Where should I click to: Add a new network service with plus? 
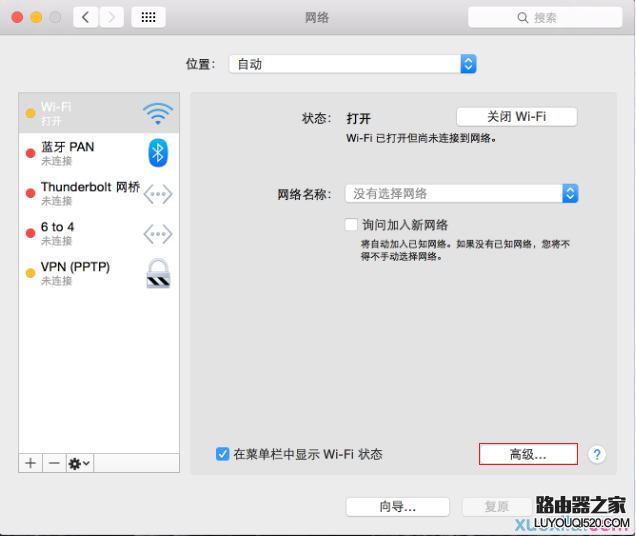(x=30, y=463)
